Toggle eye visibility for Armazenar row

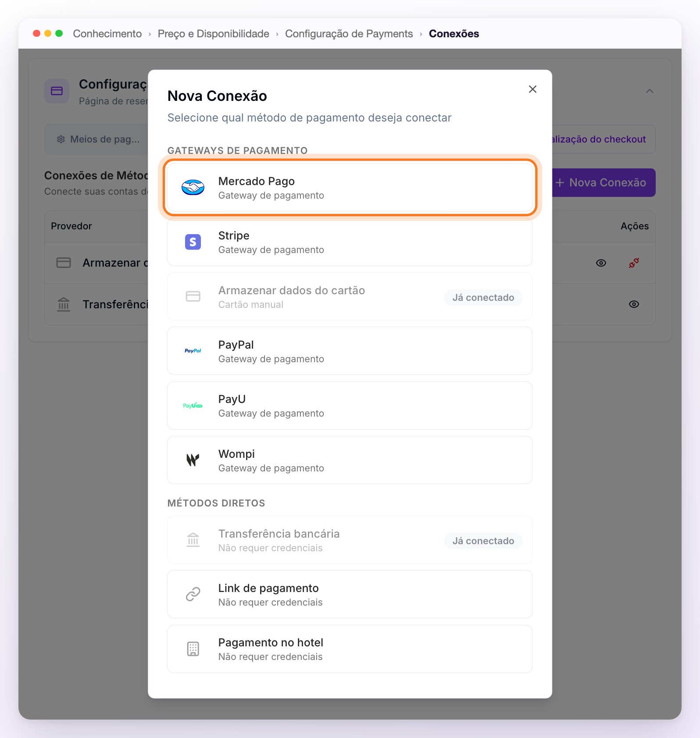pyautogui.click(x=601, y=263)
